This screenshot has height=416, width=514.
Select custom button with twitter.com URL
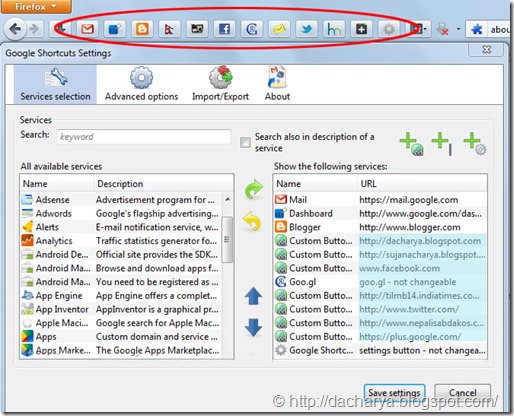(380, 309)
